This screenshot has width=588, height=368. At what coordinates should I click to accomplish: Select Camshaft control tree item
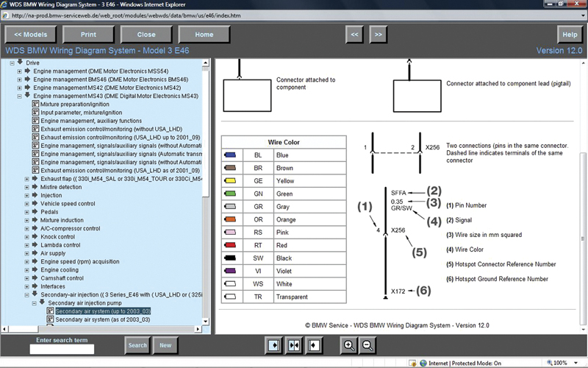(62, 278)
